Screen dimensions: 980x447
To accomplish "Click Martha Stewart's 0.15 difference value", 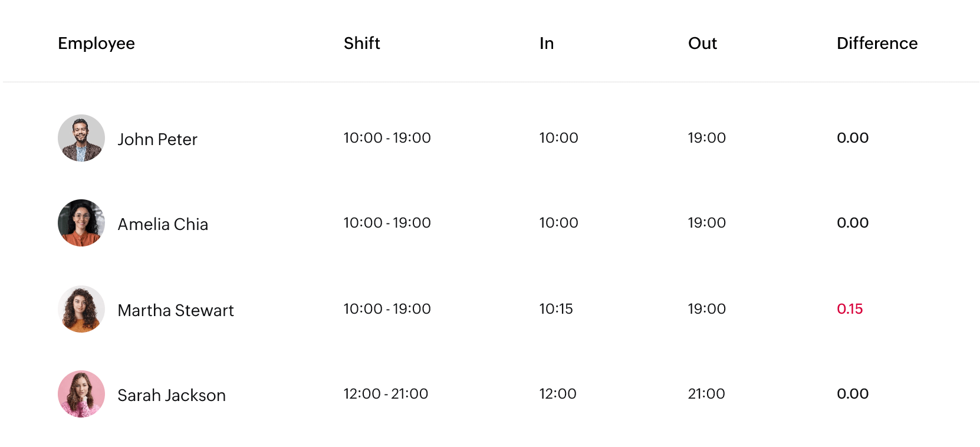I will pos(850,308).
